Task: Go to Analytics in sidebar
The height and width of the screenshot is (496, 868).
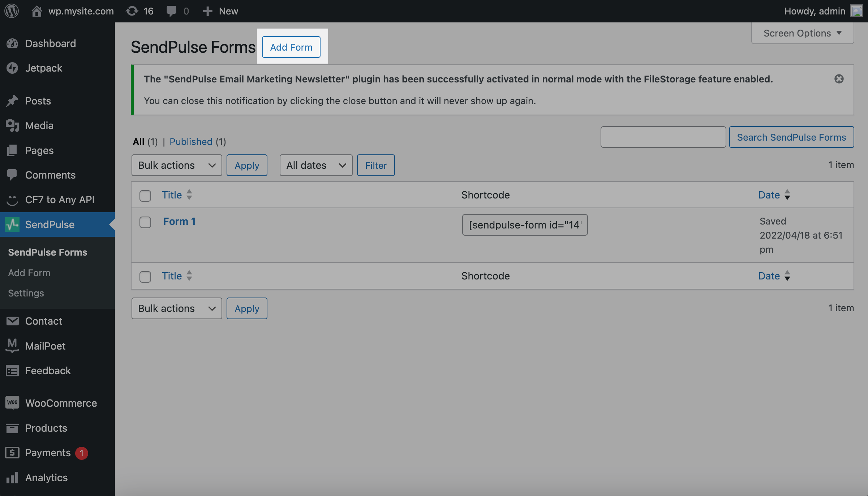Action: click(x=46, y=478)
